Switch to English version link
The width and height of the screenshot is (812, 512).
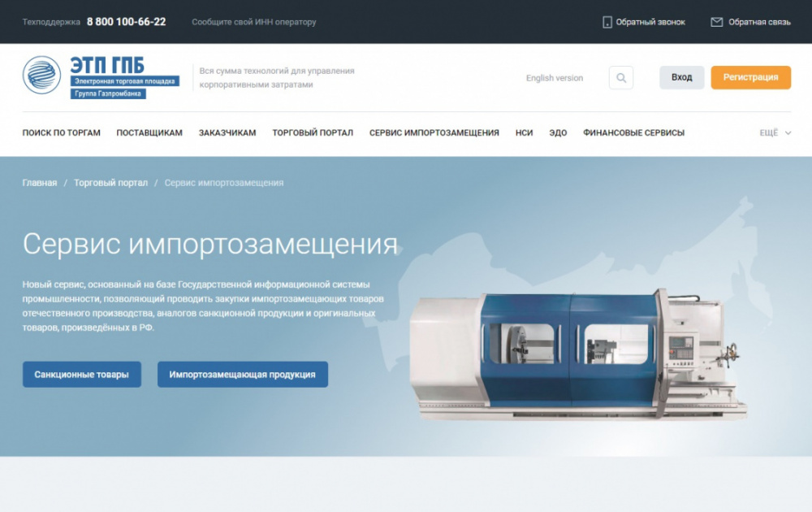[554, 78]
